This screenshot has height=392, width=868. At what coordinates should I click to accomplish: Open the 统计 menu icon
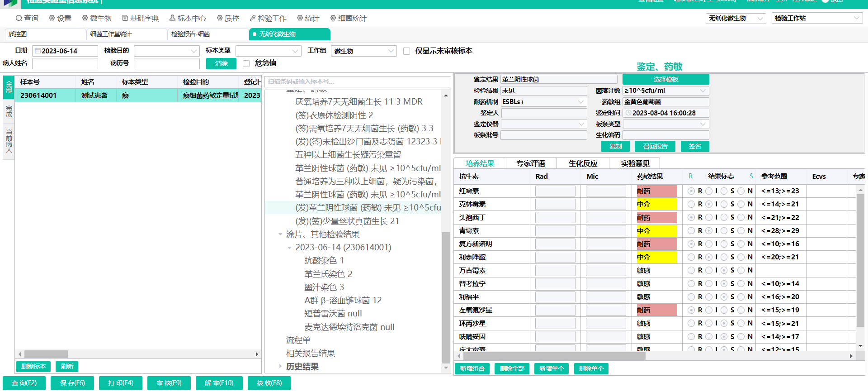pos(308,18)
